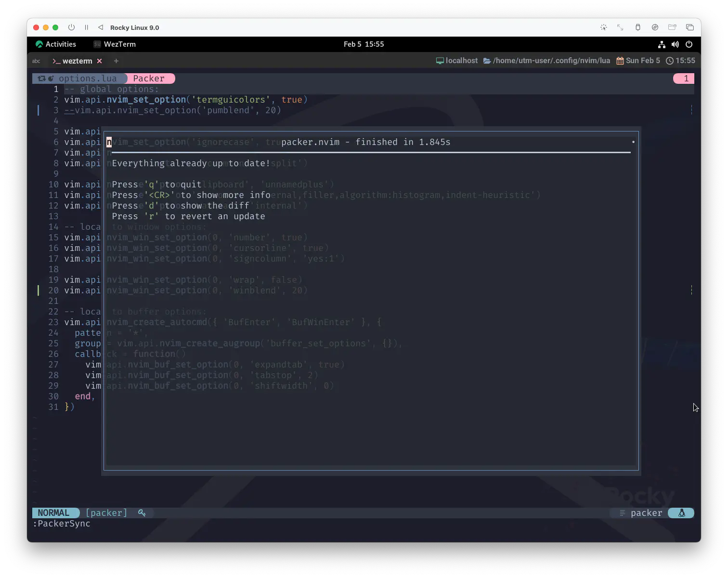728x578 pixels.
Task: Click the Linux penguin icon in statusline
Action: (682, 513)
